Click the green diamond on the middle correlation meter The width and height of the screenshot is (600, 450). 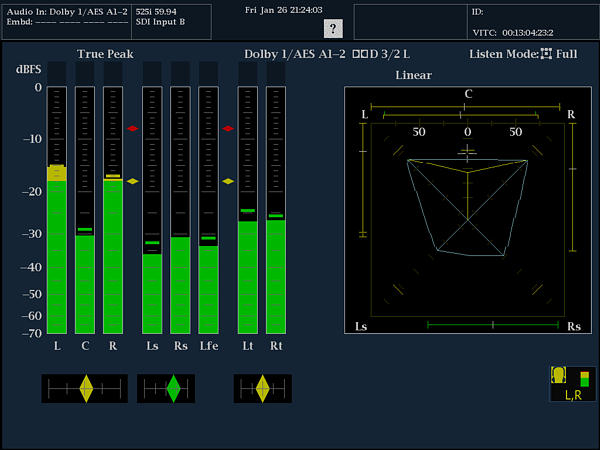click(x=174, y=388)
